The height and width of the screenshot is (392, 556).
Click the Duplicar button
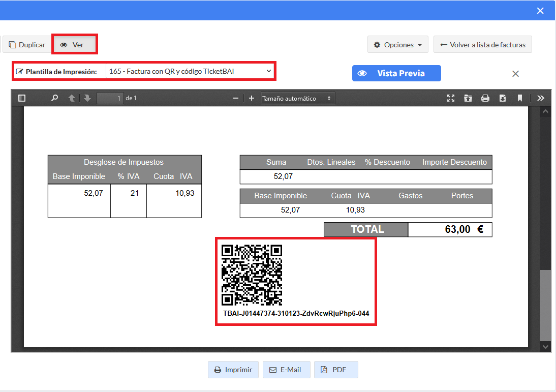27,45
